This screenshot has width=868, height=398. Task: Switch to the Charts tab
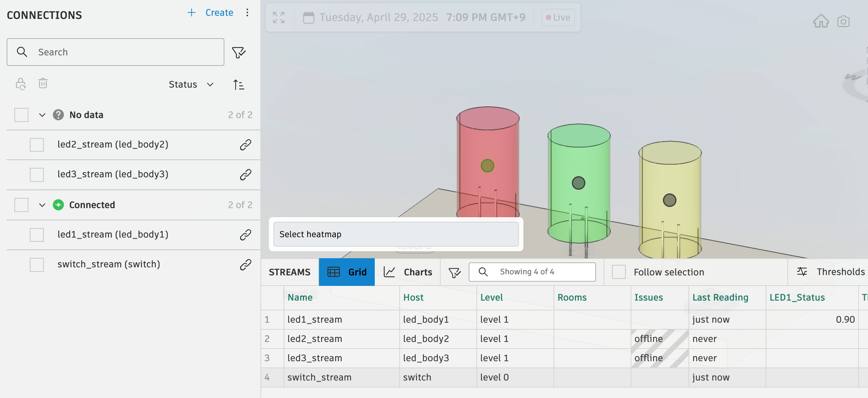pos(408,272)
